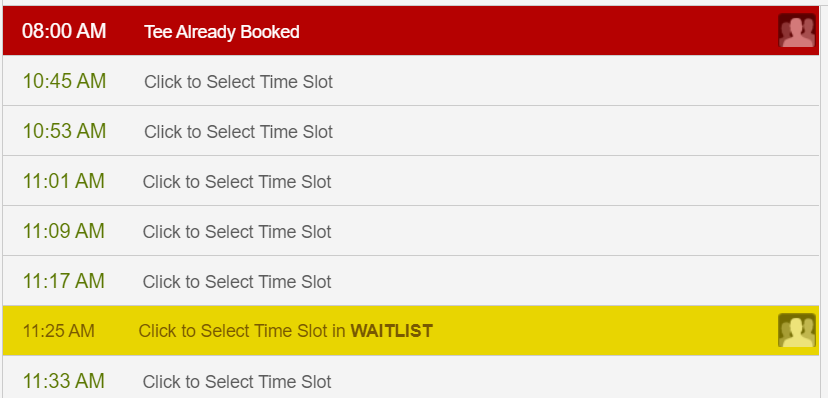Image resolution: width=828 pixels, height=398 pixels.
Task: Click the 11:17 AM time label
Action: pyautogui.click(x=63, y=281)
